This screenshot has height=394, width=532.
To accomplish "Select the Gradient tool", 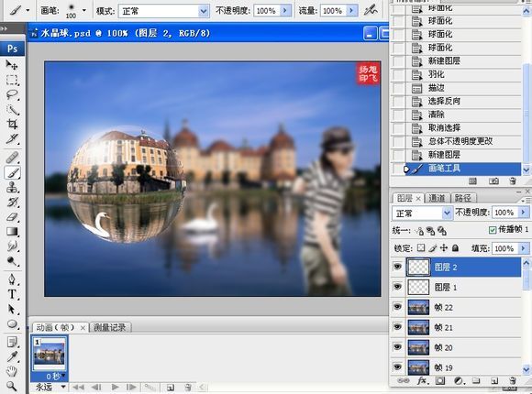I will click(12, 232).
